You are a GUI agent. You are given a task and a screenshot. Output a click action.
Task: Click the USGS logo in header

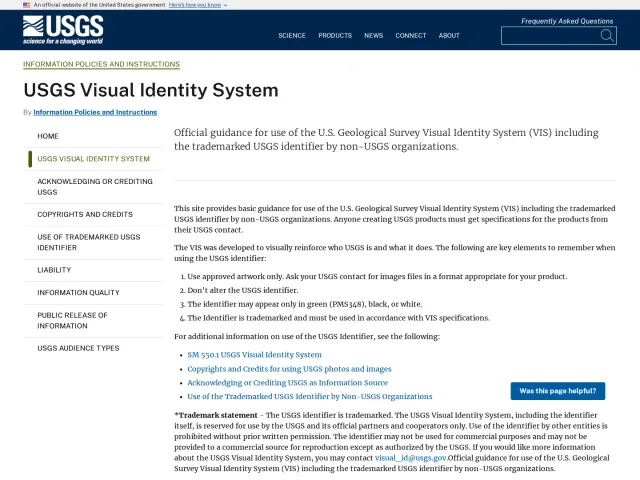tap(63, 30)
